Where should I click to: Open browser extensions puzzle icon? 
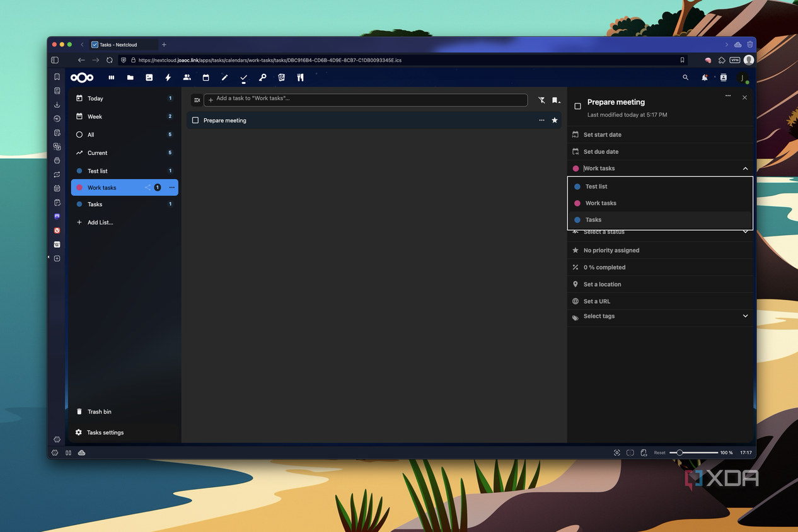click(x=722, y=60)
